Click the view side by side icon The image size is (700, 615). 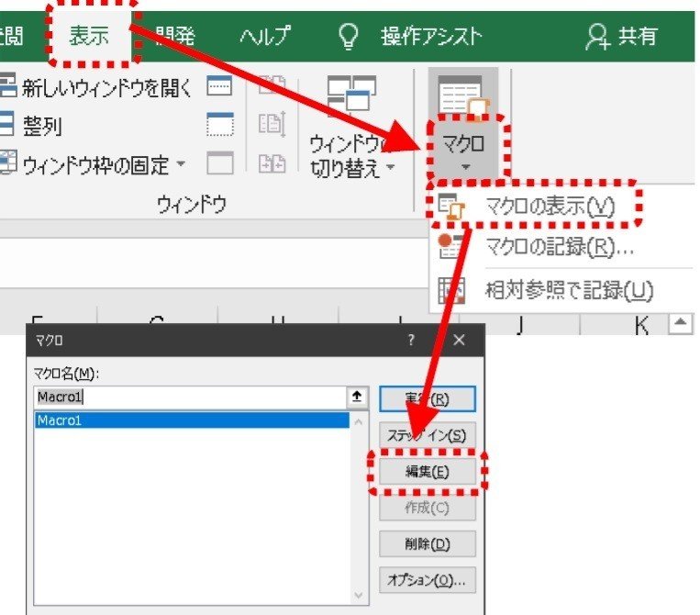[272, 84]
